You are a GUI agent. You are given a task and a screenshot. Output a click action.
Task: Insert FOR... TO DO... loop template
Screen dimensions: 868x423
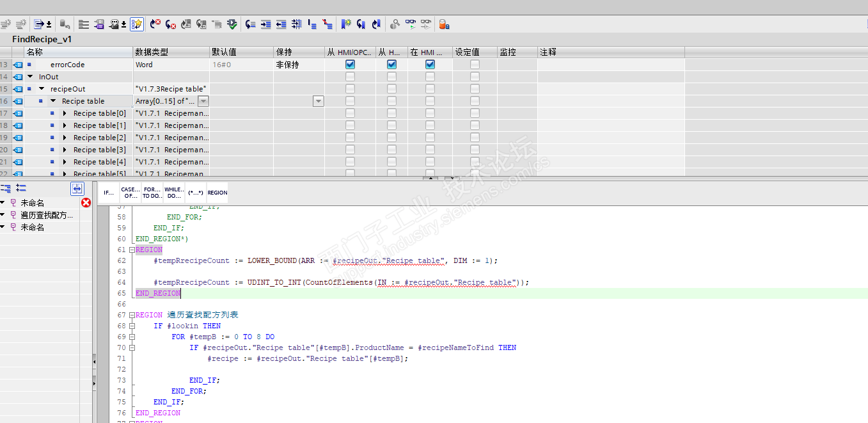point(152,192)
